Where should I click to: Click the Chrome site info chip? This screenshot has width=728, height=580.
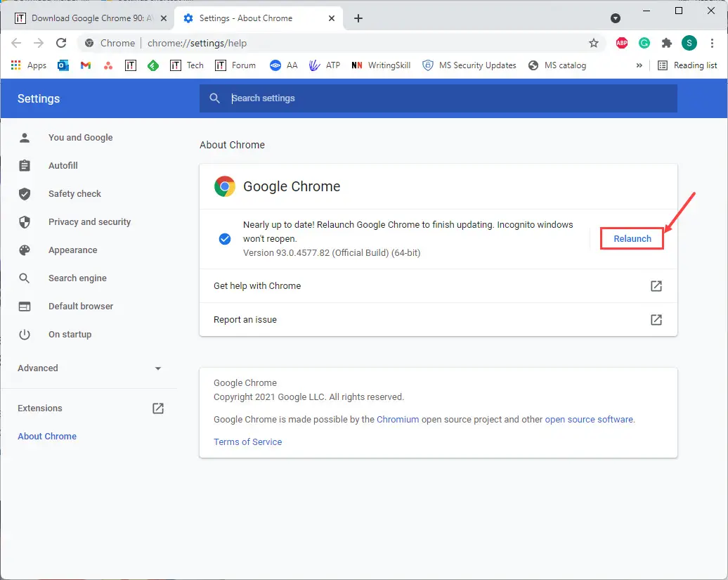[x=110, y=43]
